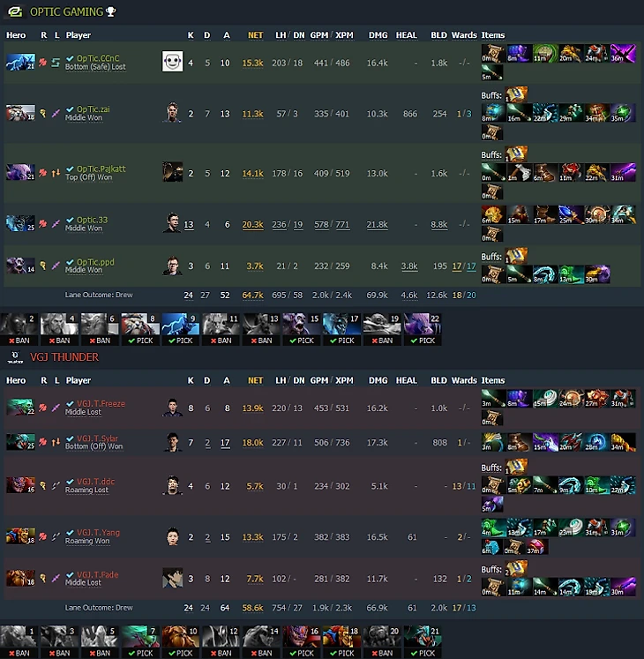Click OpTic.CCnC's hero portrait icon
The image size is (644, 659).
pos(20,63)
